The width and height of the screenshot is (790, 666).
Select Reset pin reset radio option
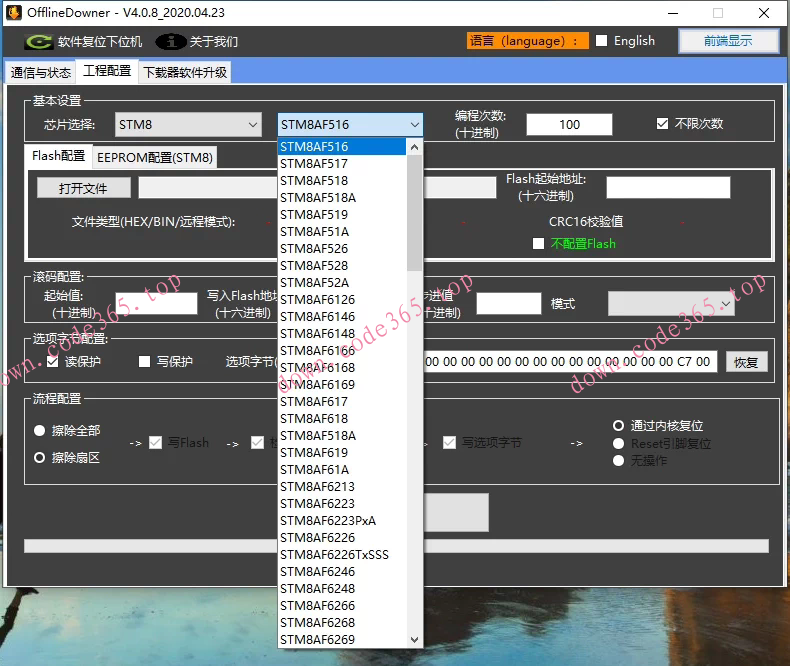coord(619,443)
